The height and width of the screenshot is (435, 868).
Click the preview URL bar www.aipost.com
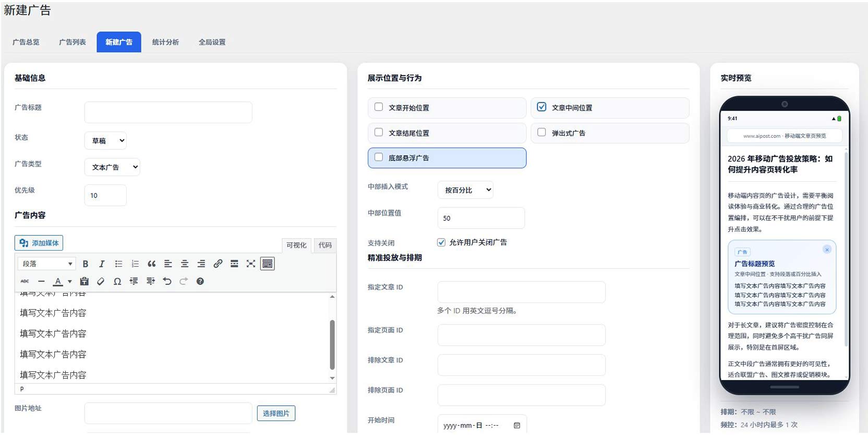coord(785,136)
